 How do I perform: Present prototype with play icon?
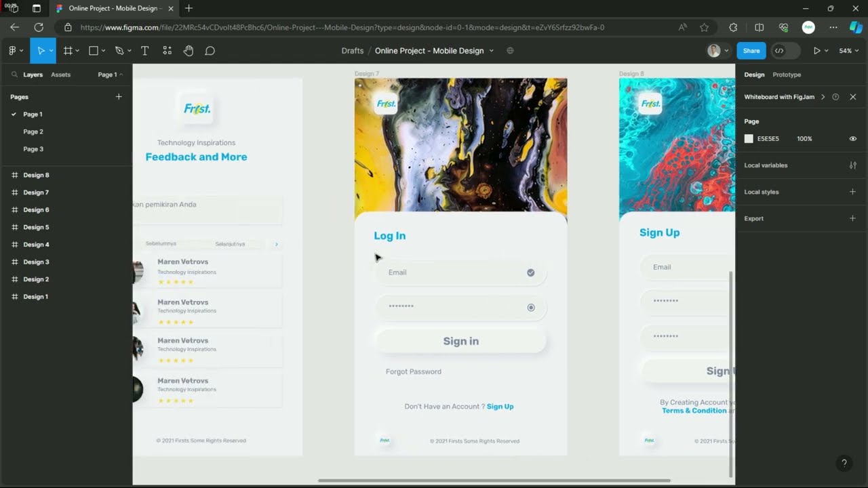816,51
